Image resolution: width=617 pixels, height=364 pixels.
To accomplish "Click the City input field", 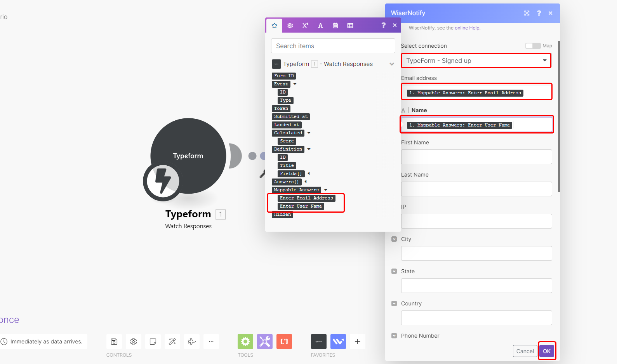I will [x=476, y=253].
